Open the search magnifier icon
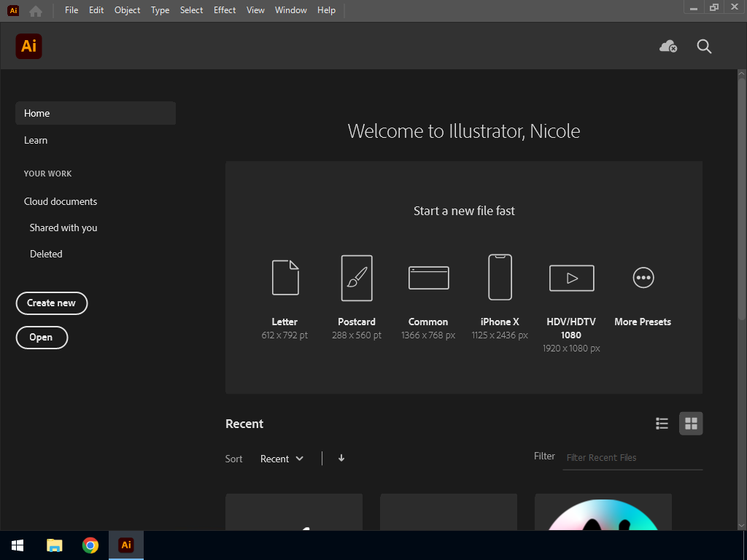The image size is (747, 560). [704, 46]
